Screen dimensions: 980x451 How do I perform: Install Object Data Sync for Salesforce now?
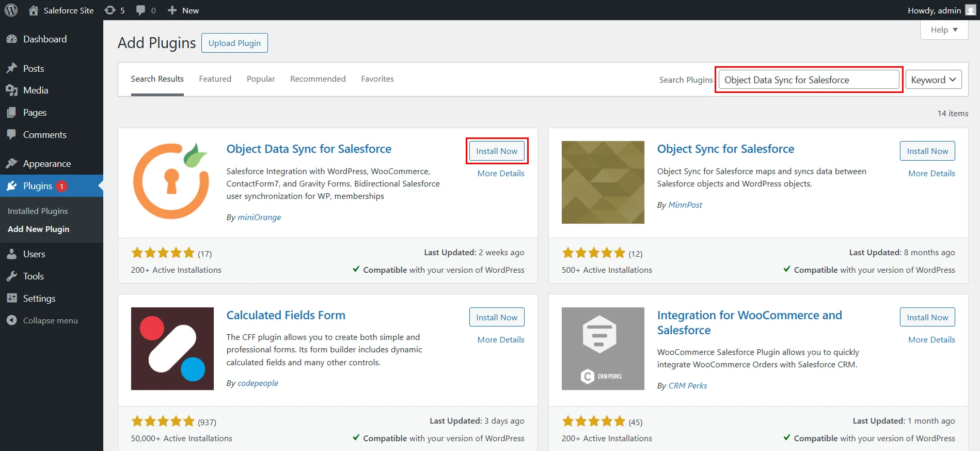click(497, 151)
